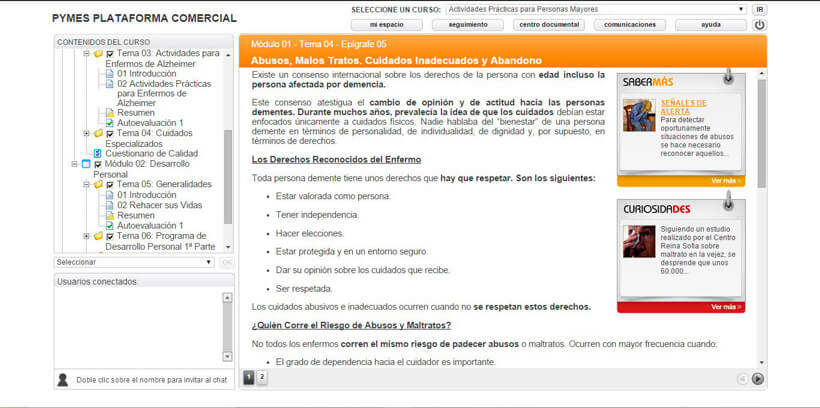The image size is (820, 408).
Task: Open the seguimiento menu
Action: pyautogui.click(x=468, y=25)
